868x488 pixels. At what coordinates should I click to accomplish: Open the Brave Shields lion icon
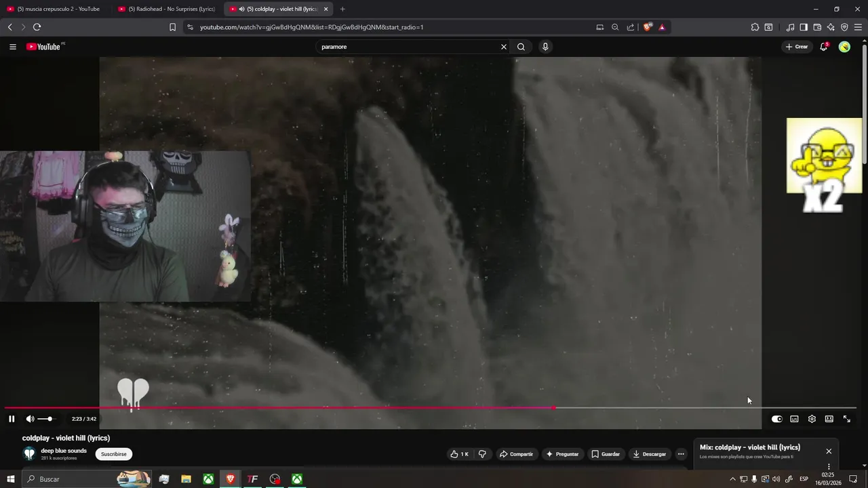[x=648, y=27]
